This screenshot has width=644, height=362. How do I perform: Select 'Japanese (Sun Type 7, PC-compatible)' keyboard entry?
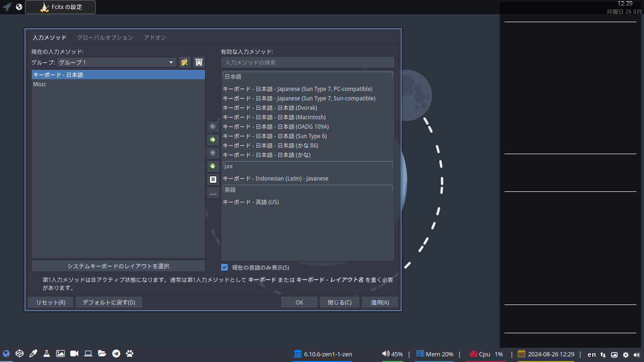point(308,89)
